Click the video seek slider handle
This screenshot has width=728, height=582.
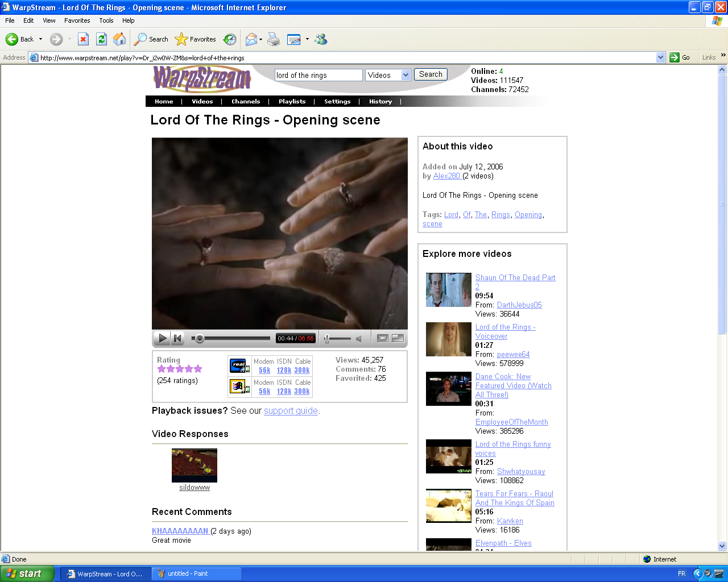point(200,339)
